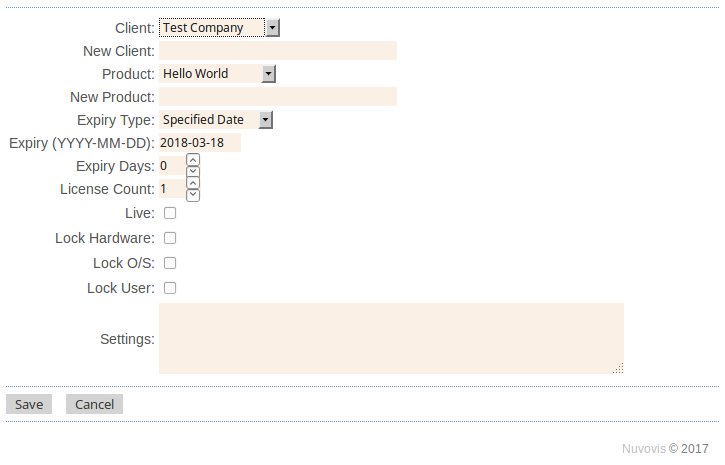Screen dimensions: 725x465
Task: Click the License Count number field
Action: point(171,189)
